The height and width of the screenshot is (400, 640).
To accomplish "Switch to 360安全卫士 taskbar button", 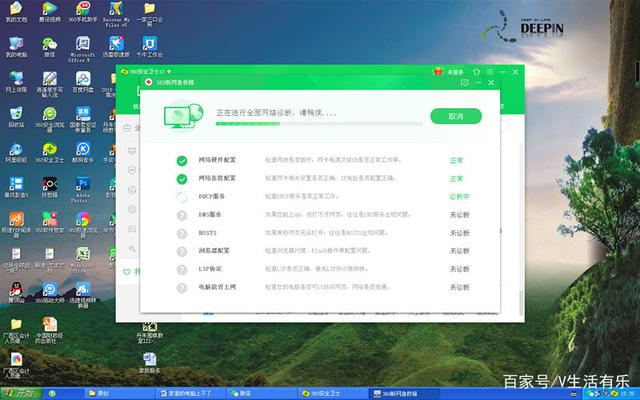I will [x=333, y=393].
